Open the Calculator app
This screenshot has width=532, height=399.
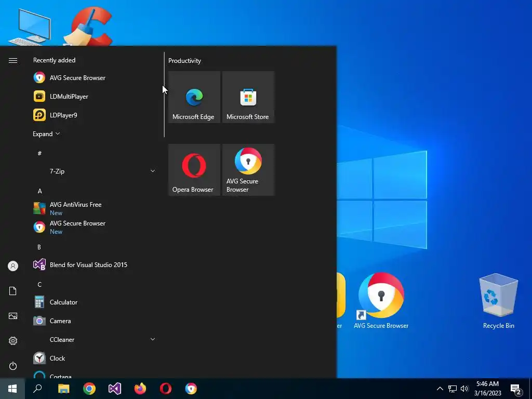(x=95, y=302)
